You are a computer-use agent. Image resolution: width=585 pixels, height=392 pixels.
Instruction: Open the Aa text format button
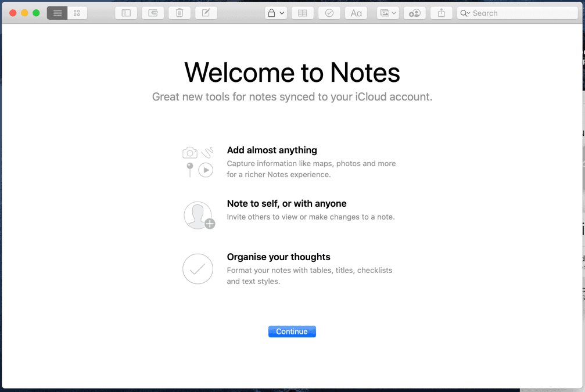(x=356, y=13)
